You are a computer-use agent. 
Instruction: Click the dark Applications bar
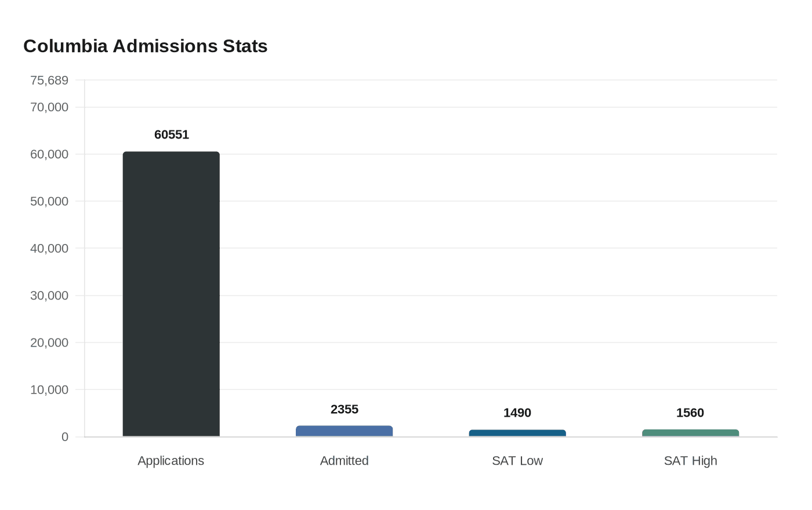tap(171, 294)
